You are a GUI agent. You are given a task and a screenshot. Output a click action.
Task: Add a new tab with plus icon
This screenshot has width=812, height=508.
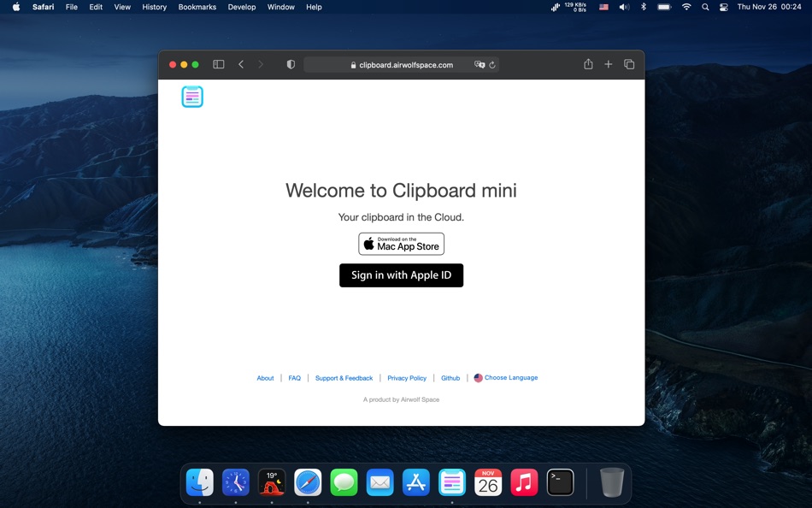click(x=609, y=64)
